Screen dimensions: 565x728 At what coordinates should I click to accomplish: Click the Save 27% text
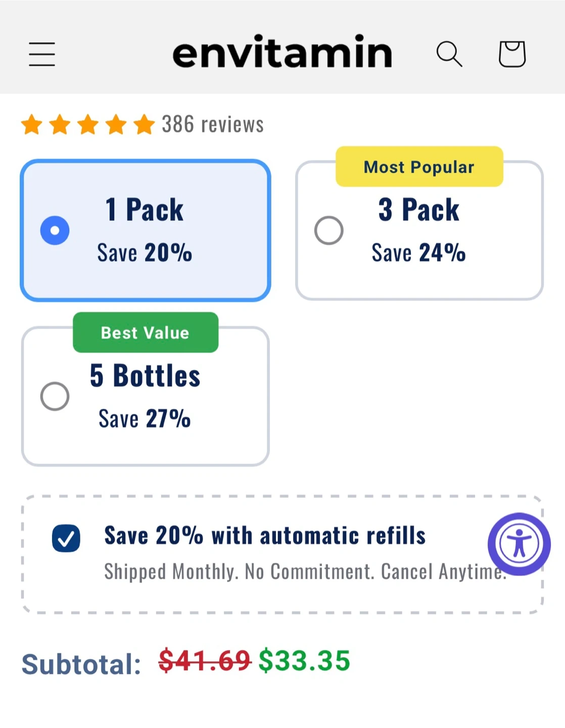[x=145, y=419]
